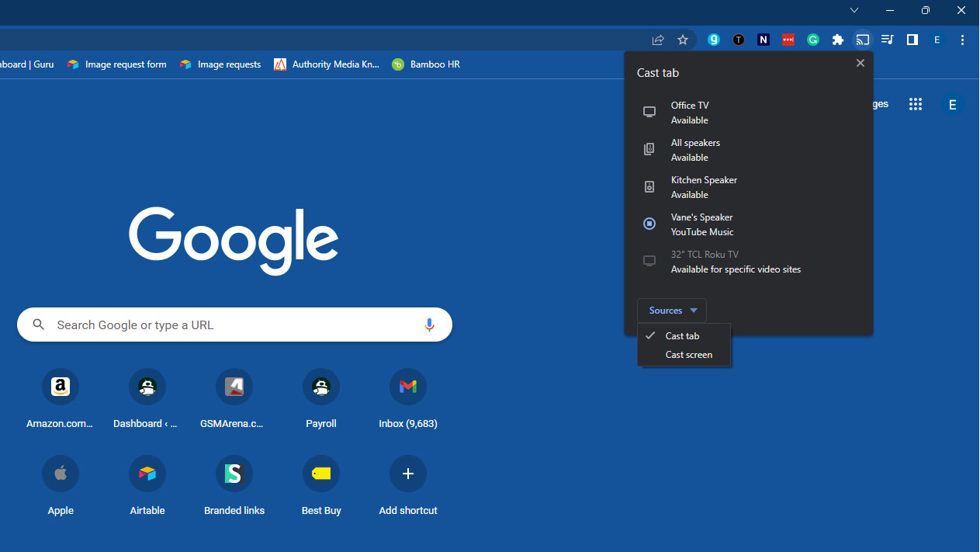This screenshot has height=552, width=980.
Task: Open the Extensions puzzle piece menu
Action: [837, 40]
